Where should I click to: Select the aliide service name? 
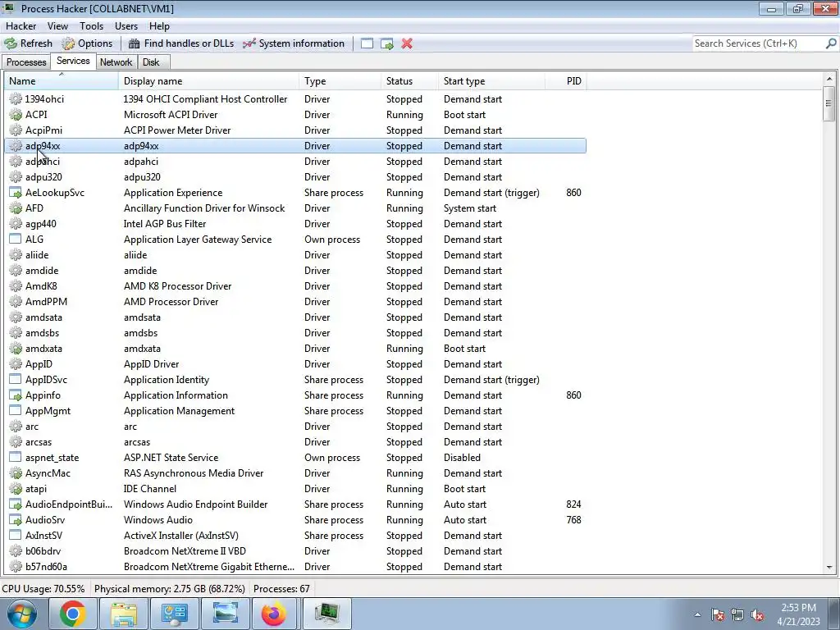(x=37, y=255)
